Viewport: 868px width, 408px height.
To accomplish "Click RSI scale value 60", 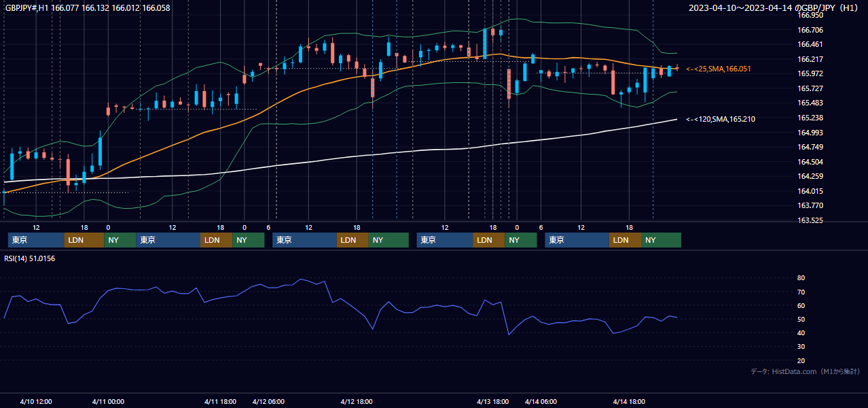I will pyautogui.click(x=801, y=305).
